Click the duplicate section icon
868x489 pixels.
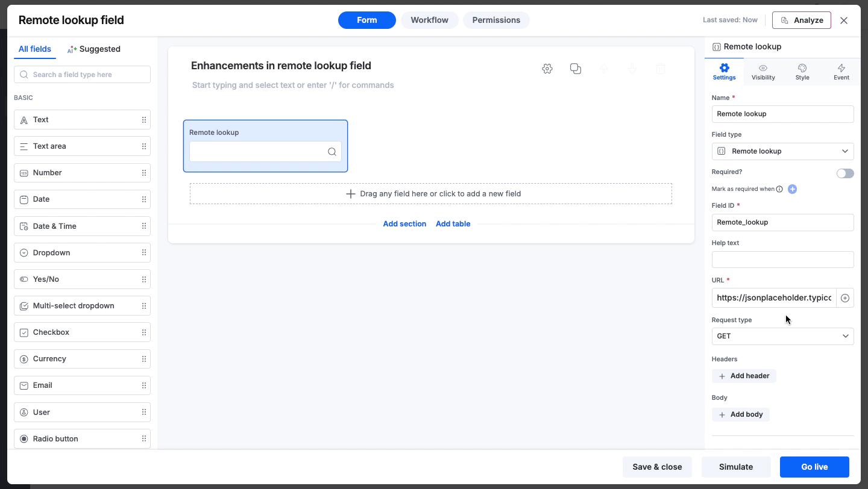tap(576, 69)
